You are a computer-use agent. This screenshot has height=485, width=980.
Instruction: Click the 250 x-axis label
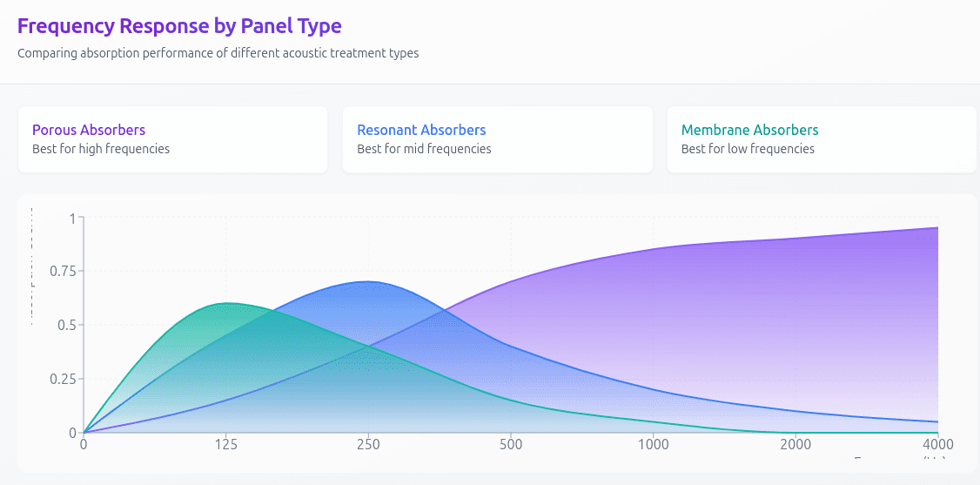tap(368, 445)
